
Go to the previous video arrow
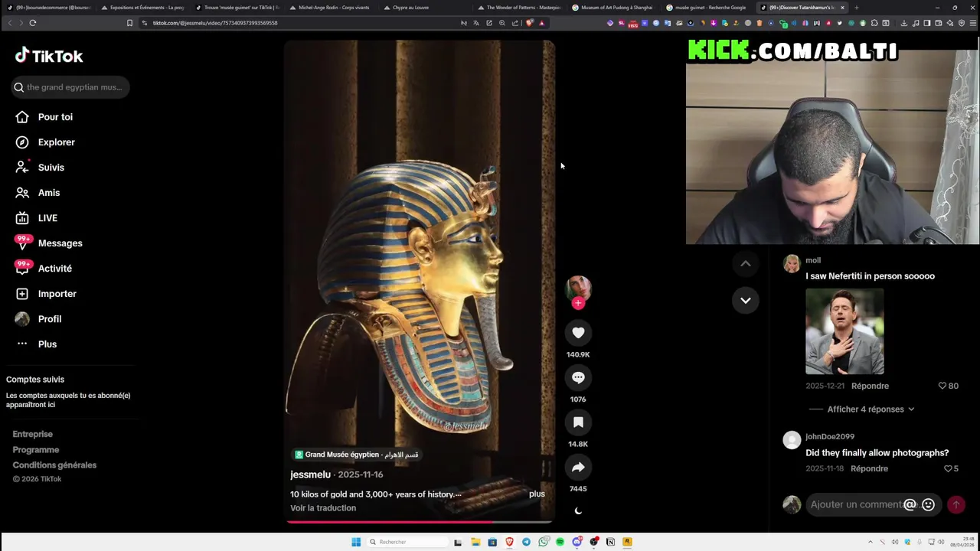point(745,264)
